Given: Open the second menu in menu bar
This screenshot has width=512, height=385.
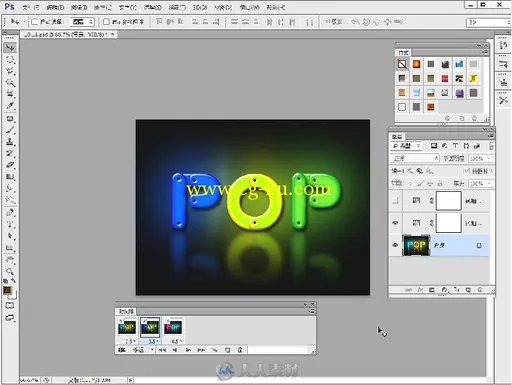Looking at the screenshot, I should click(x=55, y=7).
